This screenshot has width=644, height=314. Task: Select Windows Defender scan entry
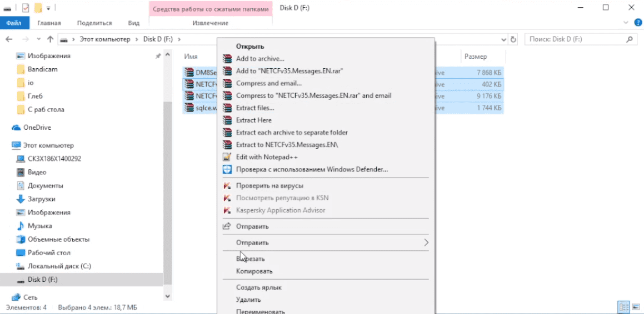click(x=312, y=169)
